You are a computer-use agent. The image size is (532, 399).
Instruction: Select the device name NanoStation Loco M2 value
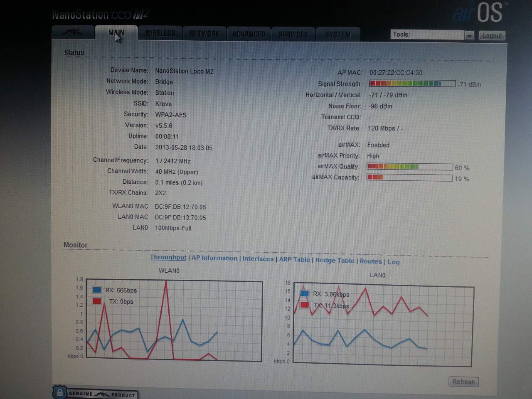pos(184,71)
